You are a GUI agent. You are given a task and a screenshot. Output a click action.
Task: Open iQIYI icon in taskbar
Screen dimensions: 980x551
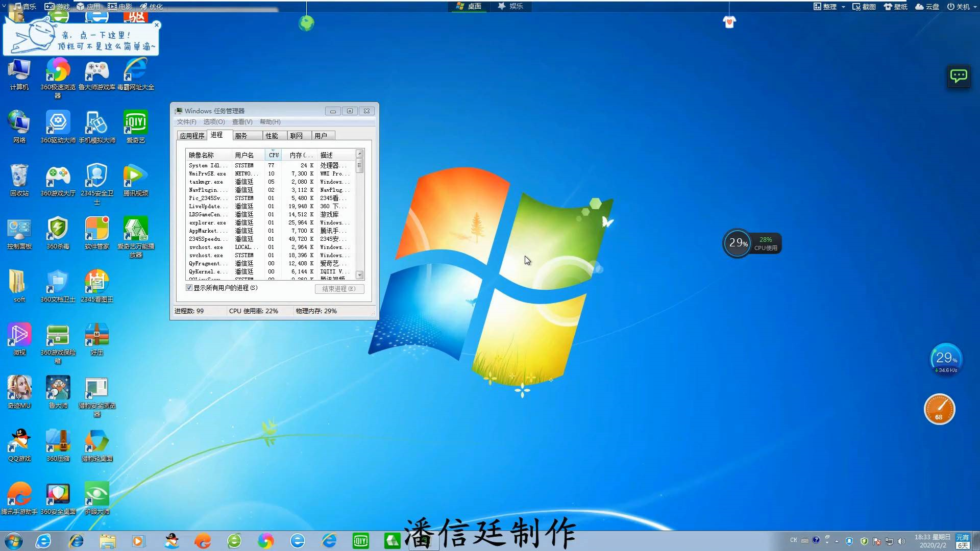click(361, 541)
